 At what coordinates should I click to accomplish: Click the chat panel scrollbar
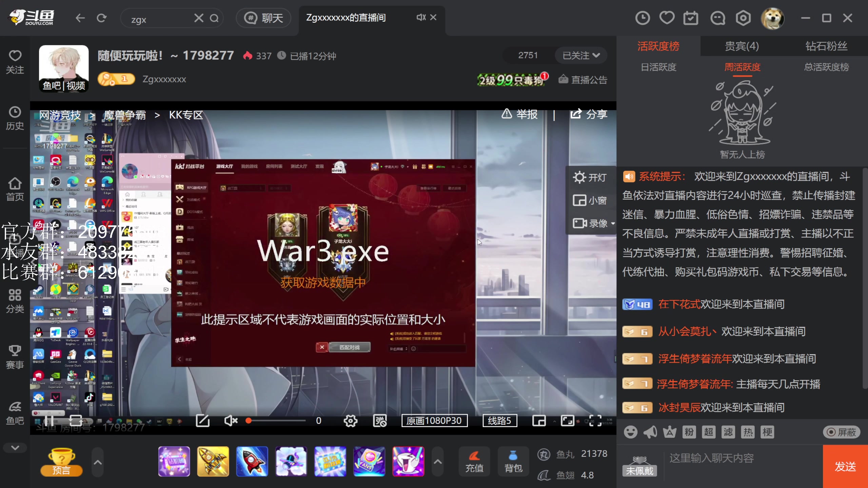tap(865, 278)
